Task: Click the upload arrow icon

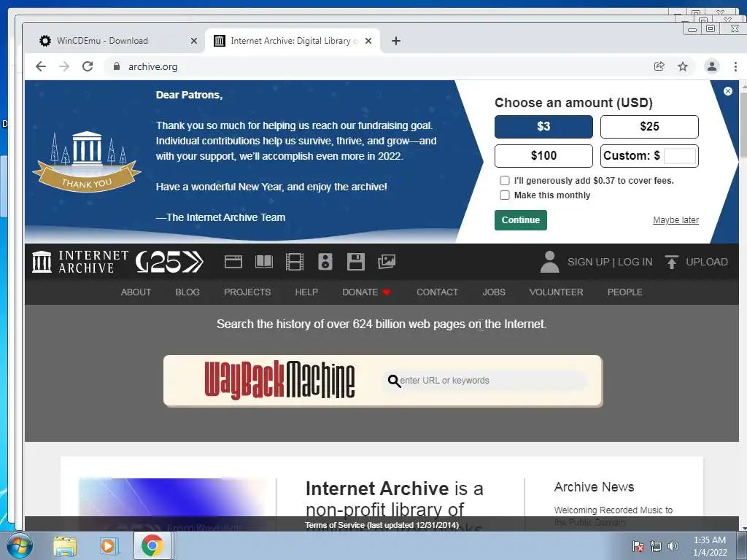Action: click(672, 262)
